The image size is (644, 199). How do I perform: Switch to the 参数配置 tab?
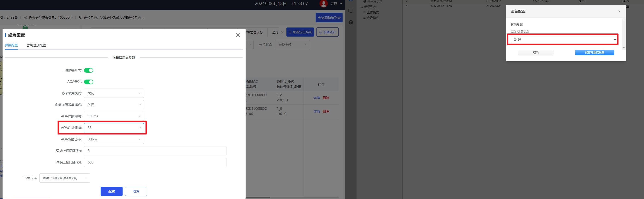pyautogui.click(x=11, y=45)
